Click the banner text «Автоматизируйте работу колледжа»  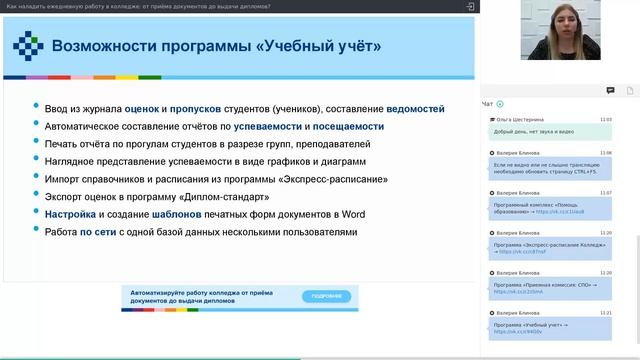point(201,297)
